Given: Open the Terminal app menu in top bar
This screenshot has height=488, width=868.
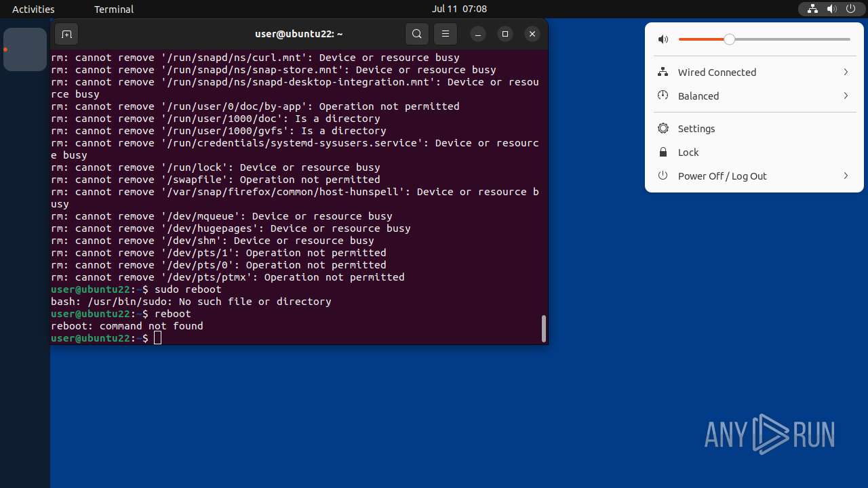Looking at the screenshot, I should point(114,9).
